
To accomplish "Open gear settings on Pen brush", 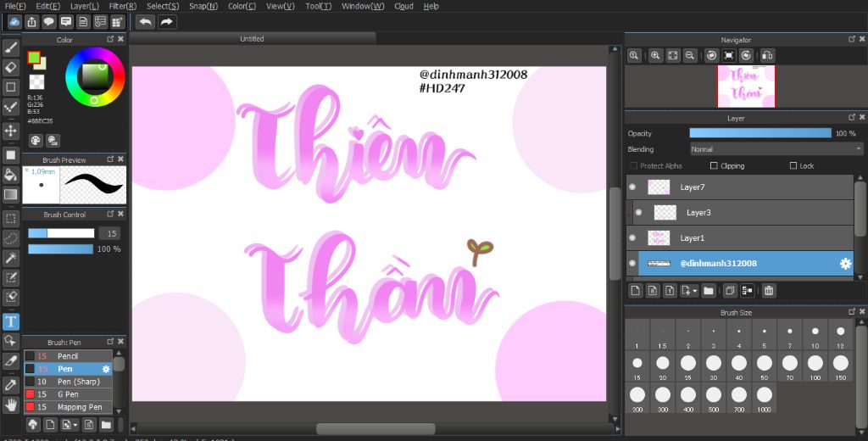I will [106, 369].
